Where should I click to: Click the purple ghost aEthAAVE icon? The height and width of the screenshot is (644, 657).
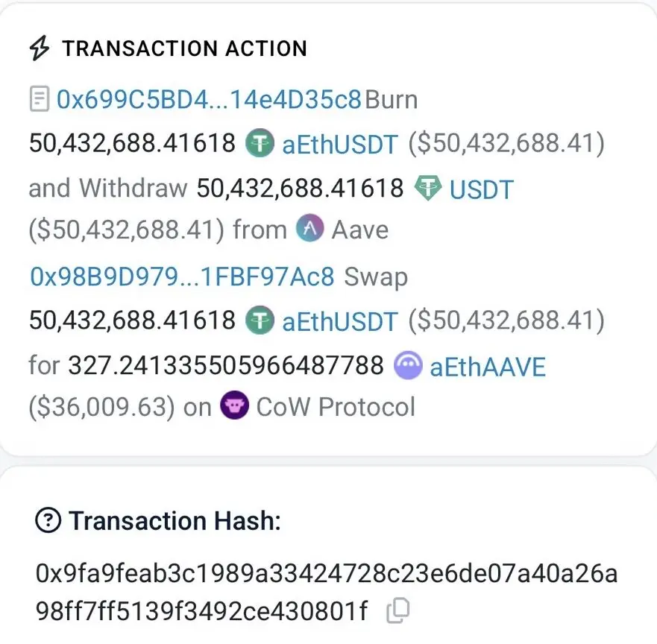[408, 365]
